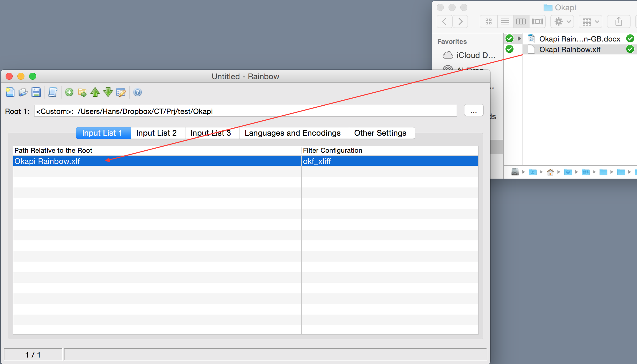
Task: Click the root browse ellipsis button
Action: 474,111
